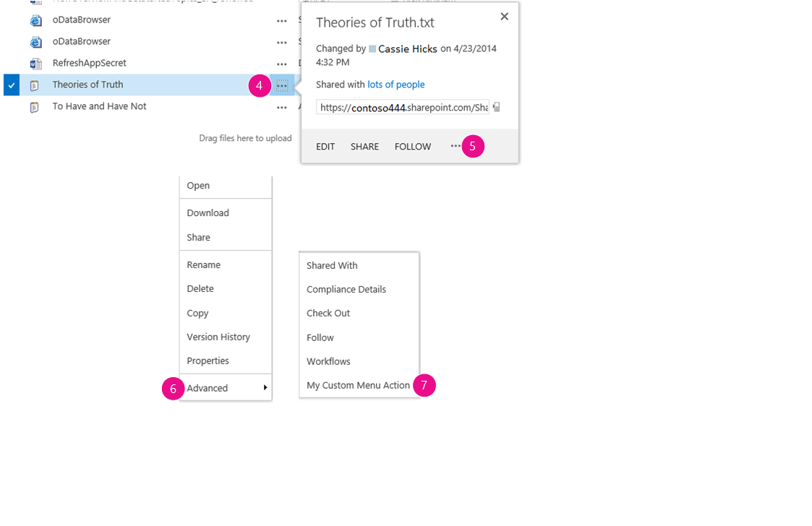Click the second oDataBrowser ellipsis menu
The height and width of the screenshot is (526, 812).
[282, 41]
